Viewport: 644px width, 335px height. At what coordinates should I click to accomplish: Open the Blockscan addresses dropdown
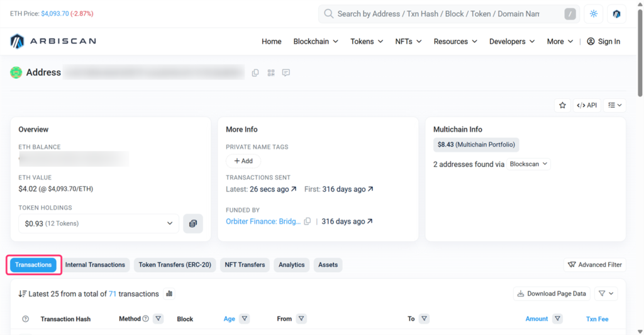point(528,164)
